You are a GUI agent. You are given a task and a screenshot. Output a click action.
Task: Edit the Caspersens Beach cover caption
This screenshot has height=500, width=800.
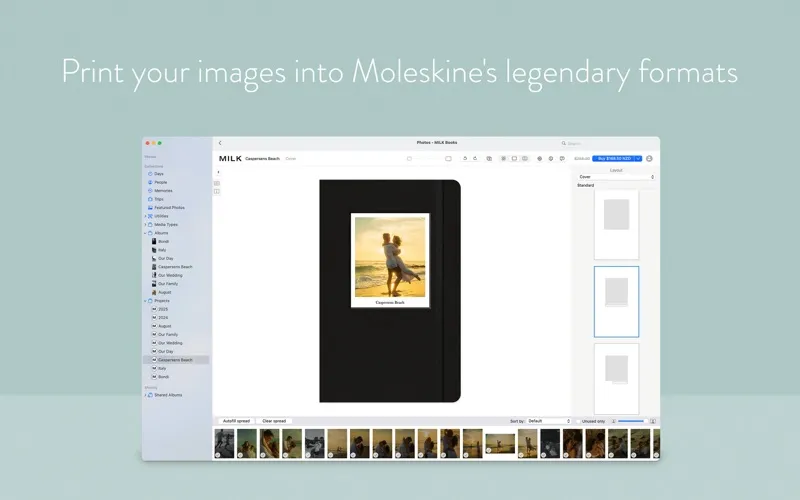pyautogui.click(x=390, y=303)
